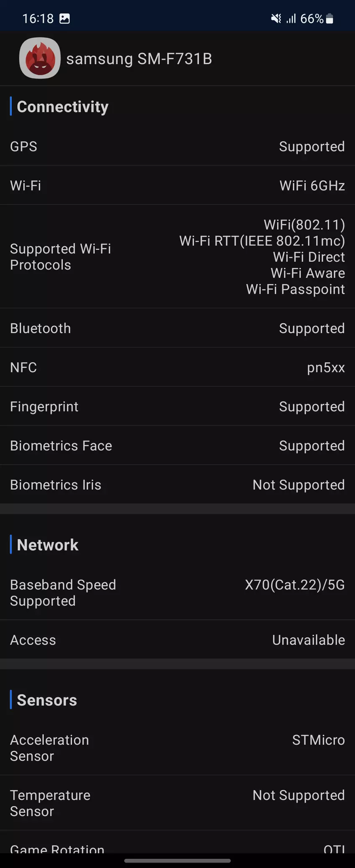
Task: Open Supported Wi-Fi Protocols entry
Action: click(x=177, y=257)
